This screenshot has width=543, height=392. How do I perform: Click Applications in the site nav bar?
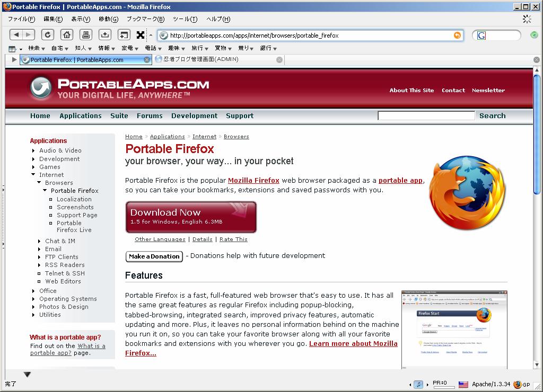tap(81, 115)
